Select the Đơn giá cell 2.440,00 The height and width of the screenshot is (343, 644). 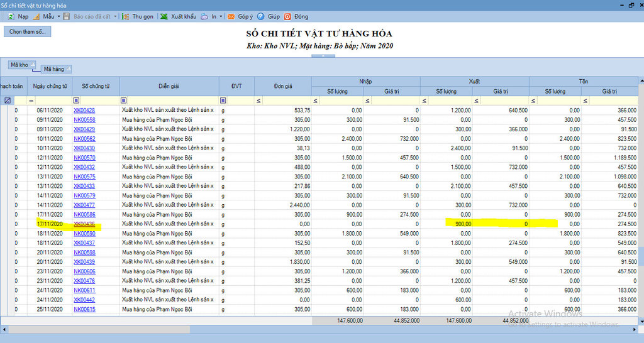[283, 205]
